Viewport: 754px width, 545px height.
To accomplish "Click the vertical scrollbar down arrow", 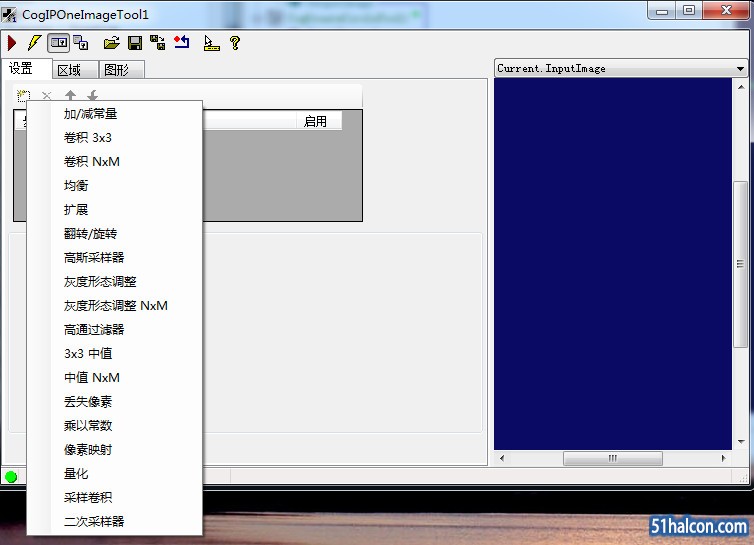I will (741, 442).
